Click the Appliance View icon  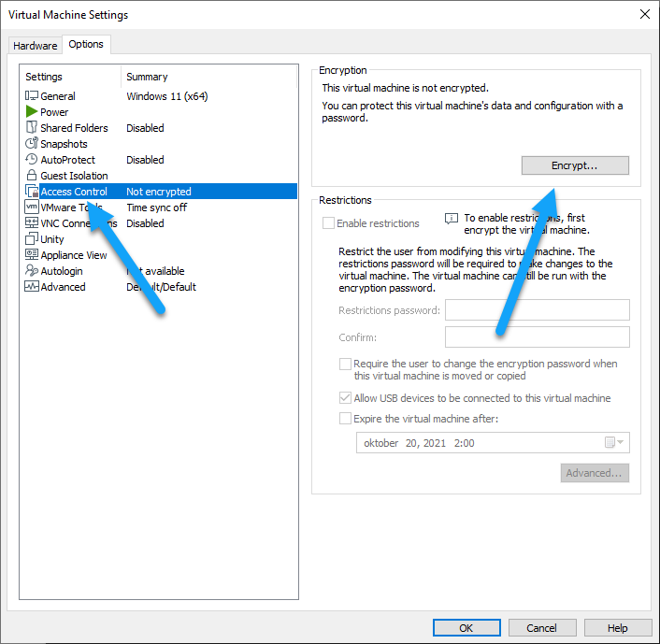point(32,254)
